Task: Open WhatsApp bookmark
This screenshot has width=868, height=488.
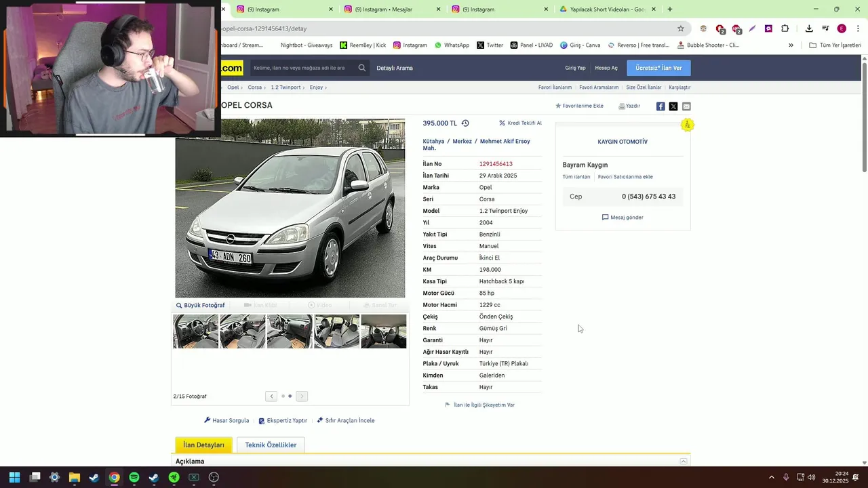Action: point(452,45)
